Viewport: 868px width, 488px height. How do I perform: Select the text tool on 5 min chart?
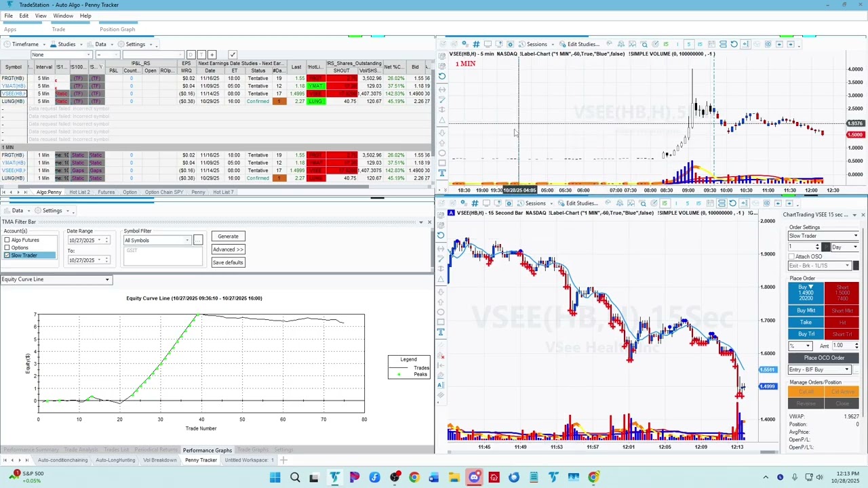[x=442, y=173]
